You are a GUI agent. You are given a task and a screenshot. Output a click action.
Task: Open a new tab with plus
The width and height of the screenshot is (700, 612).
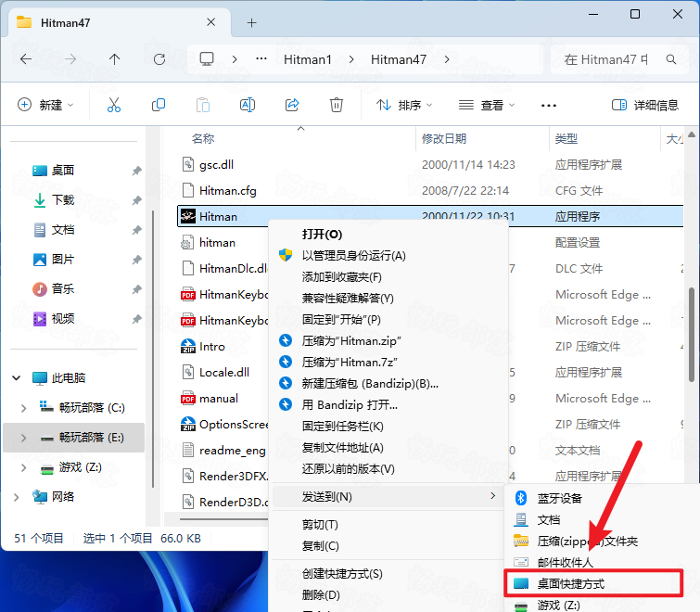(x=252, y=23)
